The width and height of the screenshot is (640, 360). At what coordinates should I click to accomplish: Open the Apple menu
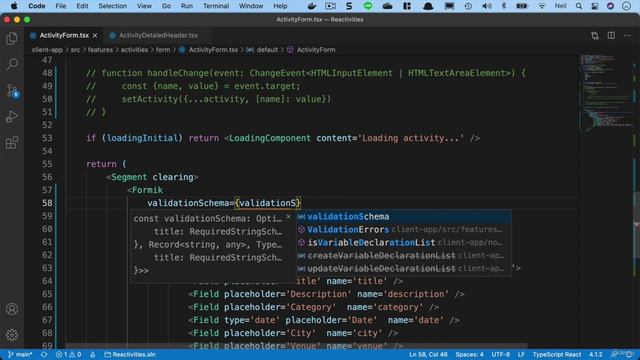point(14,6)
